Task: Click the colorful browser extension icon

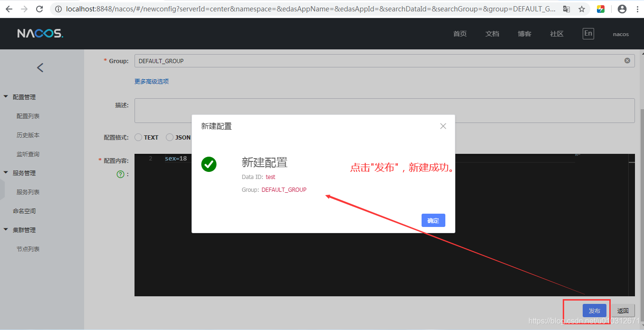Action: [601, 9]
